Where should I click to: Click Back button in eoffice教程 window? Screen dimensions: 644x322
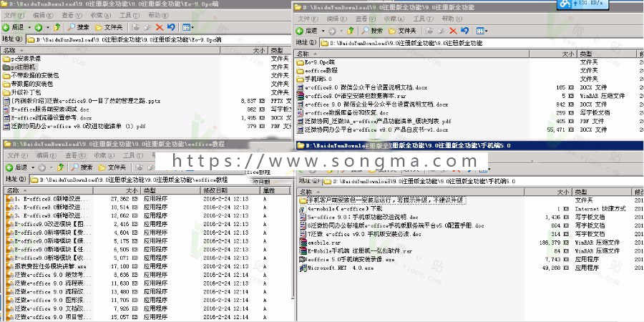click(16, 167)
